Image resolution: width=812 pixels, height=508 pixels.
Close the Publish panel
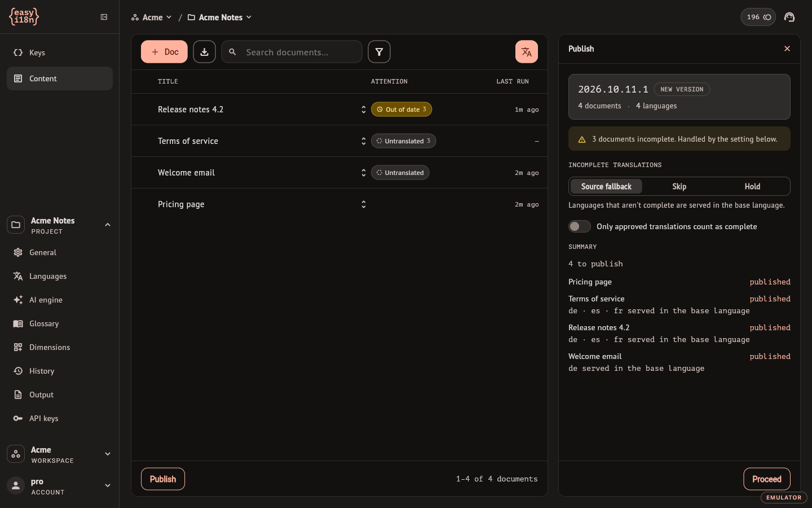click(x=787, y=49)
